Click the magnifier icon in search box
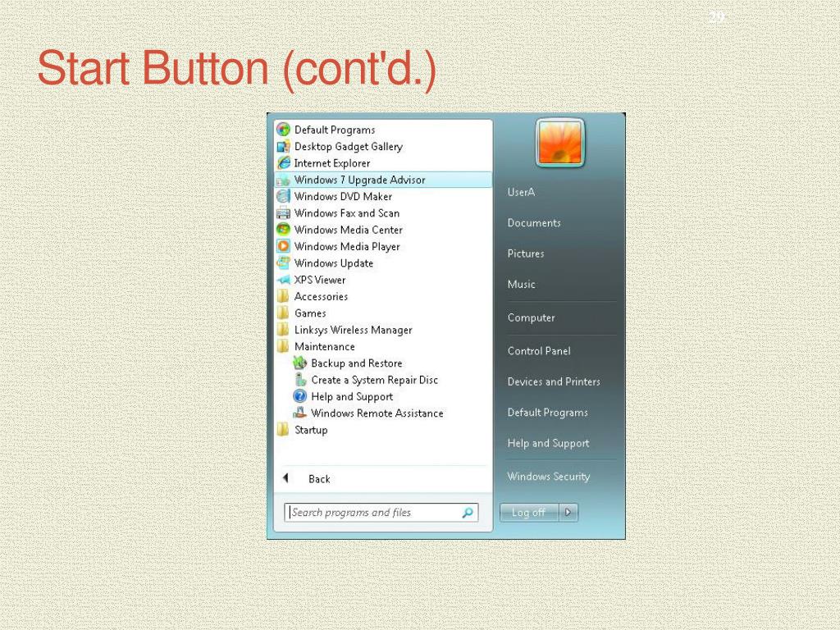840x630 pixels. (467, 513)
